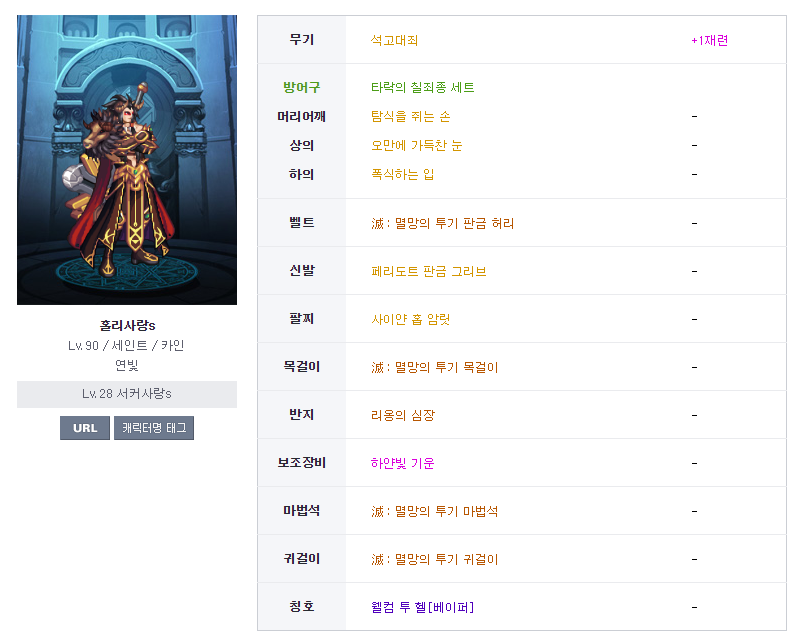The height and width of the screenshot is (633, 792).
Task: Click the 마법석 row label
Action: click(302, 510)
